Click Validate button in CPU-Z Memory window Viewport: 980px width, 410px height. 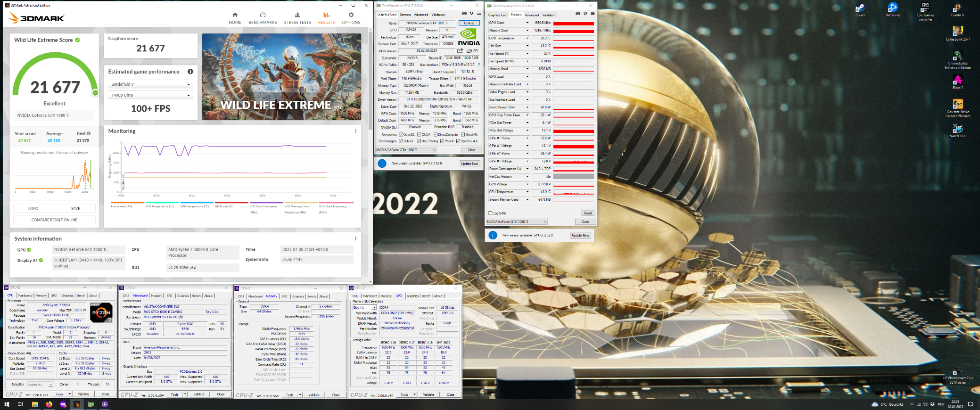click(314, 395)
